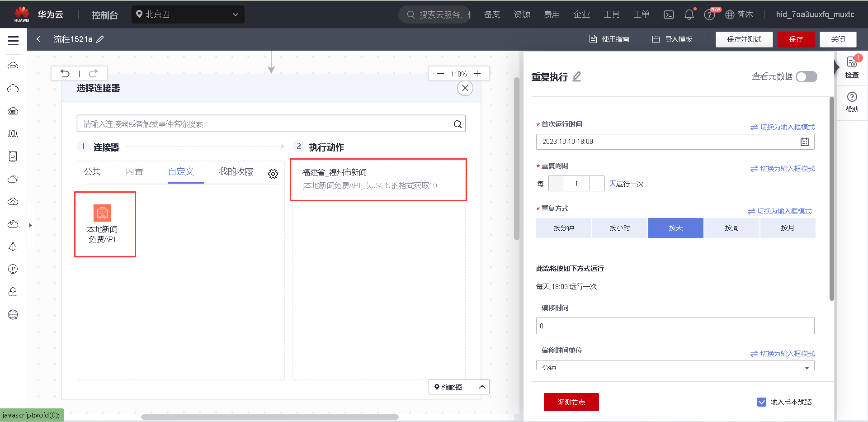Viewport: 868px width, 422px height.
Task: Undo the last canvas action
Action: [65, 73]
